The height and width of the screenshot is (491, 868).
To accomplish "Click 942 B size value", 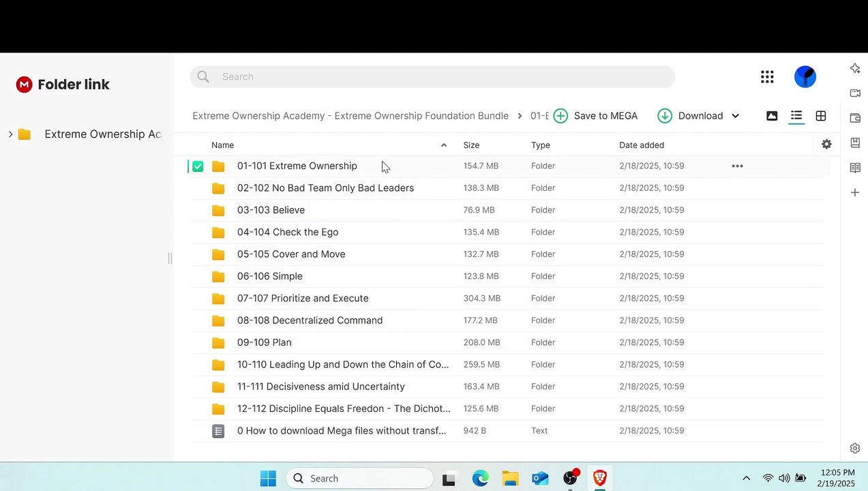I will pos(475,431).
